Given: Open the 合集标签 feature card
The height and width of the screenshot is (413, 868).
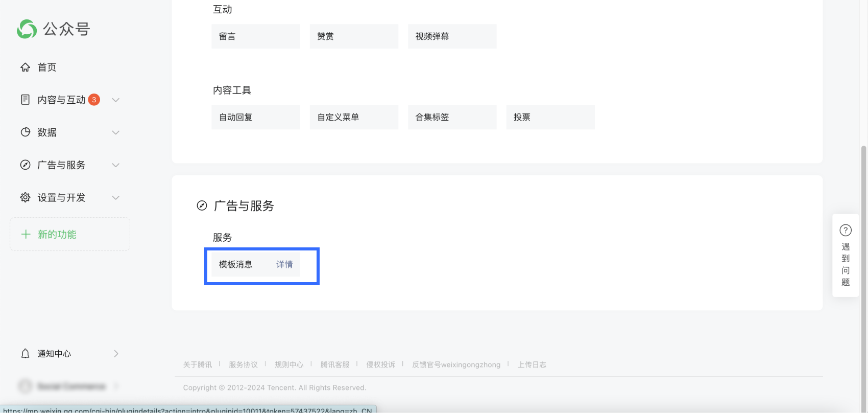Looking at the screenshot, I should 452,117.
